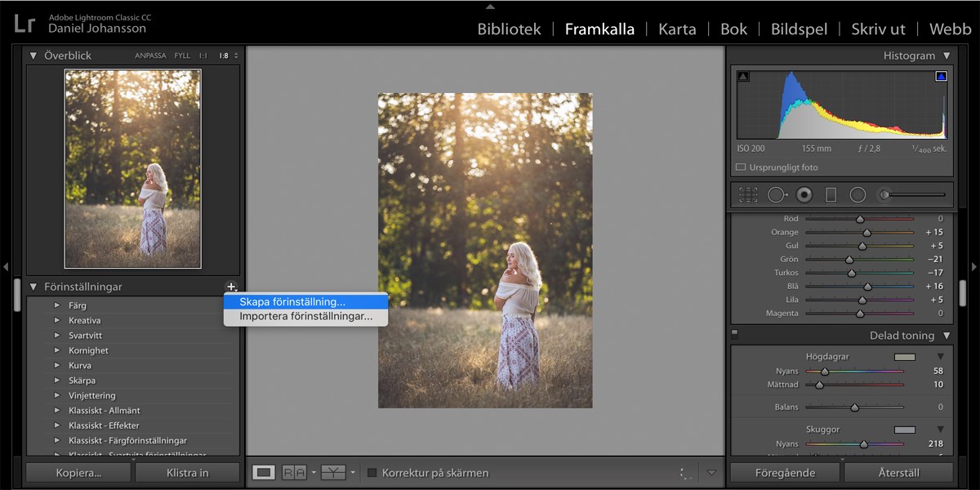Click the Högdagrar color swatch
980x490 pixels.
pos(904,357)
